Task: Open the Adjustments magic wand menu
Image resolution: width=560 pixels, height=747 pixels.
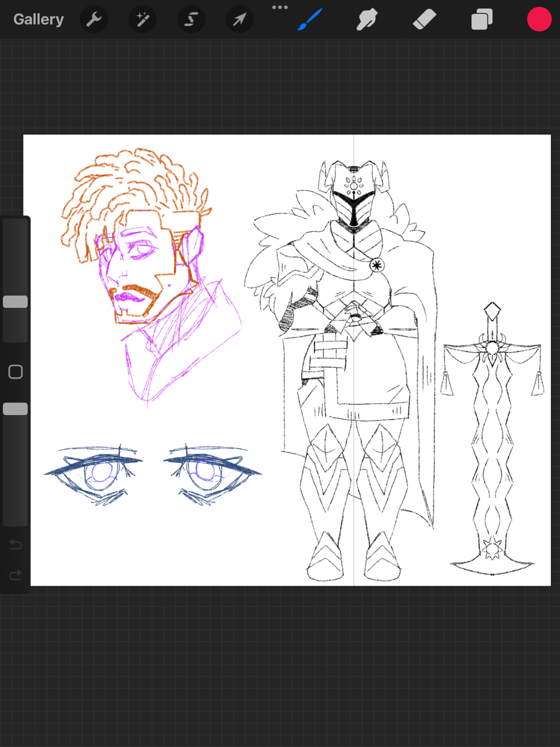Action: pyautogui.click(x=142, y=19)
